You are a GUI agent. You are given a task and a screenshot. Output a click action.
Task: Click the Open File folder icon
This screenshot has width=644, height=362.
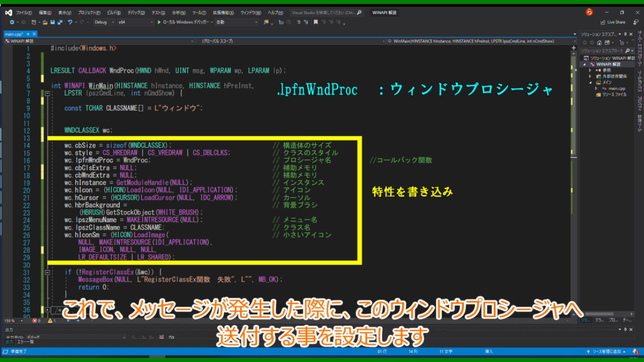pos(45,22)
